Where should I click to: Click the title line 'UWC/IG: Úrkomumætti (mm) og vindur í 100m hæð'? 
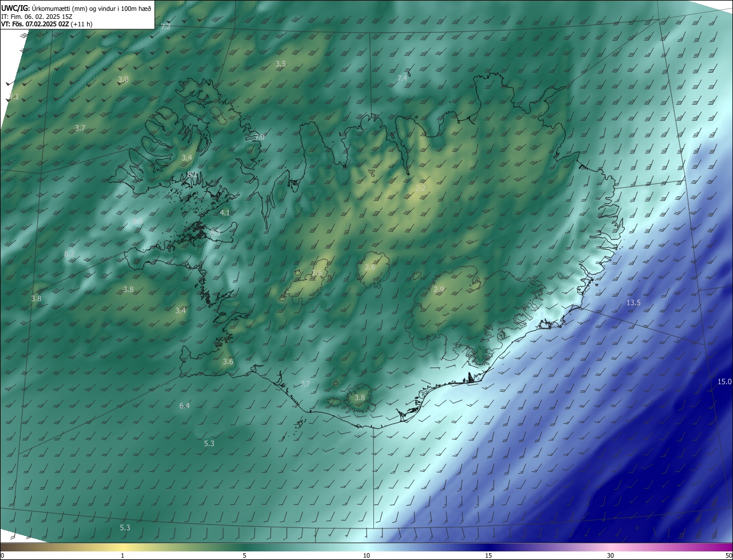pos(76,8)
